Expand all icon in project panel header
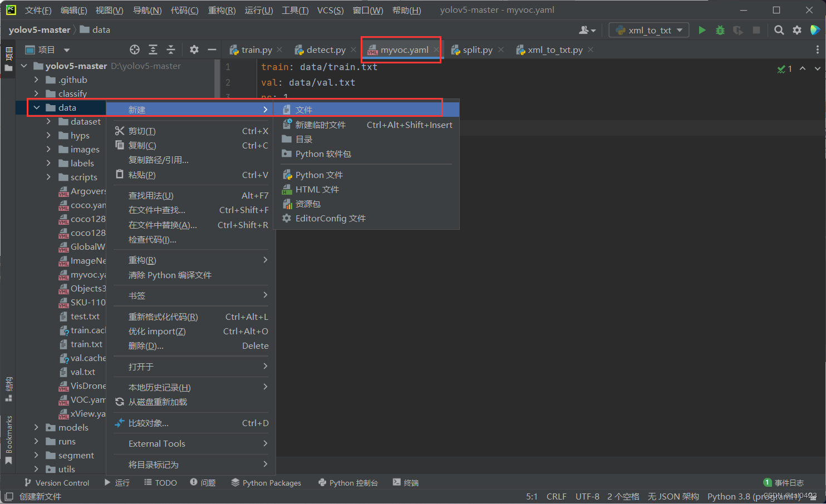826x504 pixels. (153, 50)
